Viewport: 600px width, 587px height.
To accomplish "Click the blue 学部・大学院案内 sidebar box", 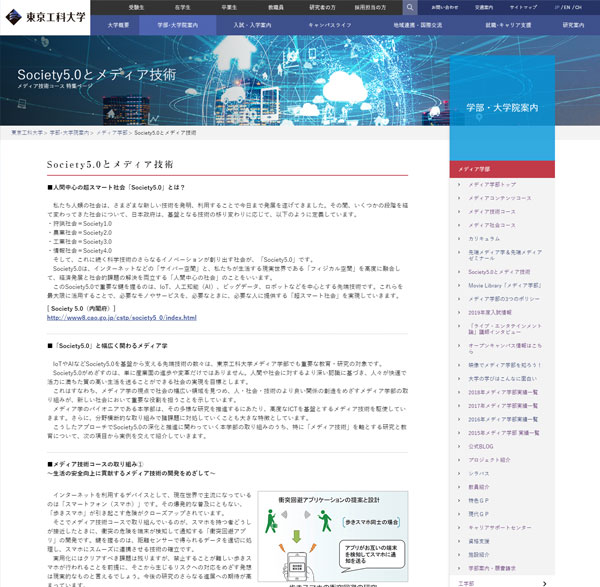I will click(x=502, y=108).
